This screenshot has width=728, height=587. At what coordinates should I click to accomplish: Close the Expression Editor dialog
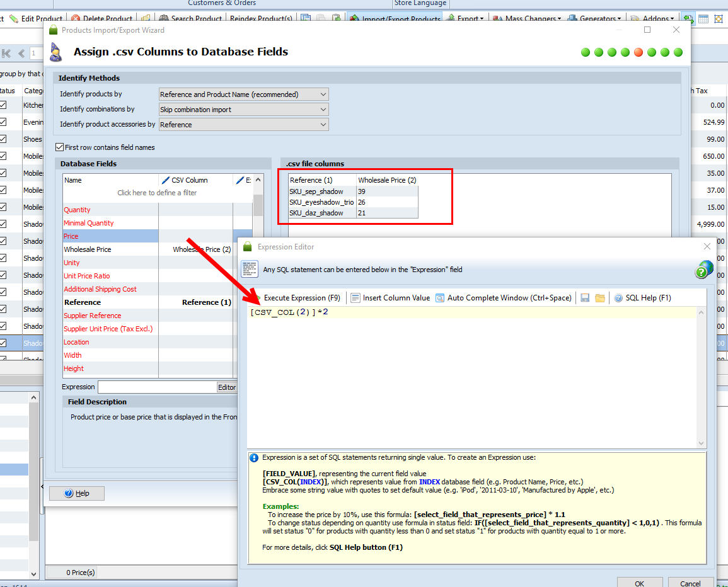coord(707,246)
